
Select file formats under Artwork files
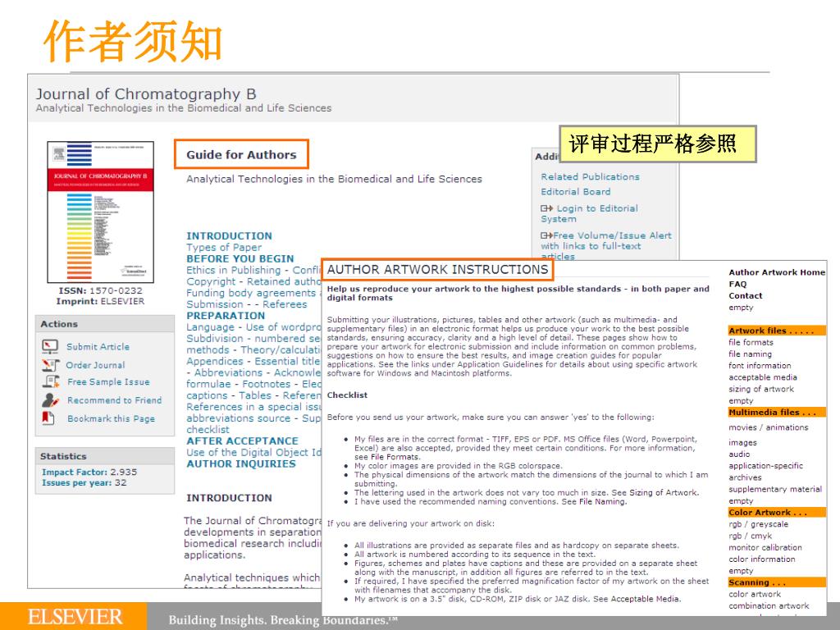(x=751, y=342)
